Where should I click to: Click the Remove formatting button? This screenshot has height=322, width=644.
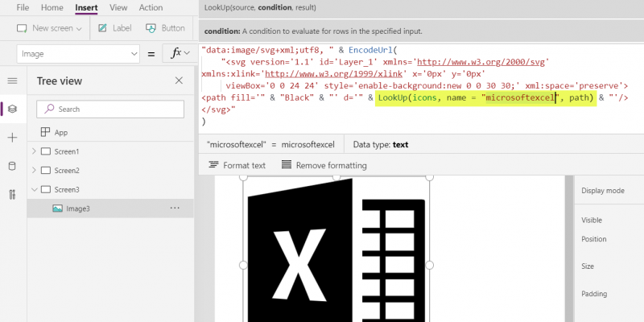(x=324, y=165)
